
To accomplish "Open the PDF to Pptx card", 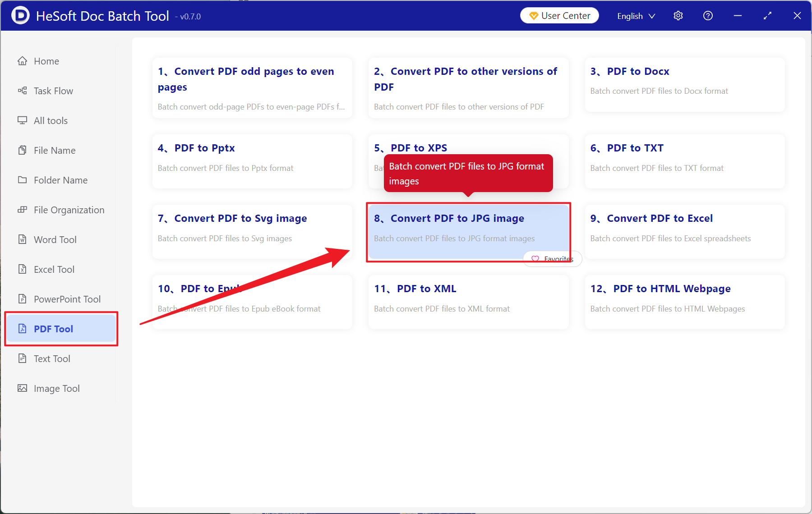I will (x=252, y=161).
